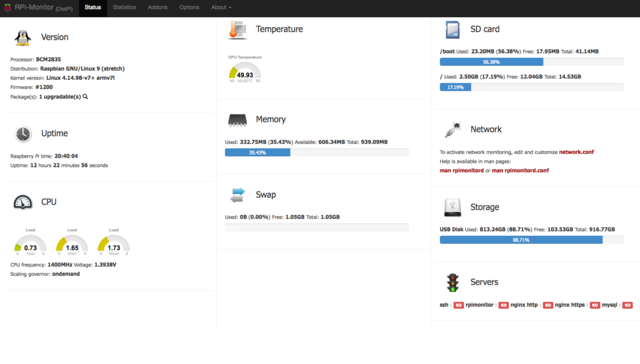Image resolution: width=640 pixels, height=364 pixels.
Task: Click the mysql KO status badge
Action: 627,305
